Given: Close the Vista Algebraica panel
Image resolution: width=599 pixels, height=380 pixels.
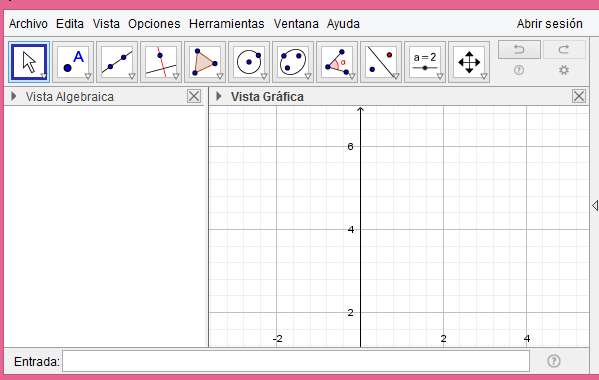Looking at the screenshot, I should 194,96.
